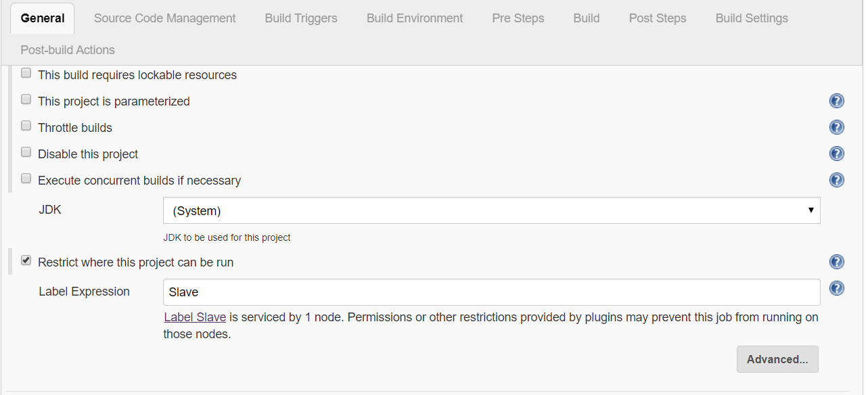Open help icon for Disable this project
This screenshot has height=395, width=868.
point(836,154)
